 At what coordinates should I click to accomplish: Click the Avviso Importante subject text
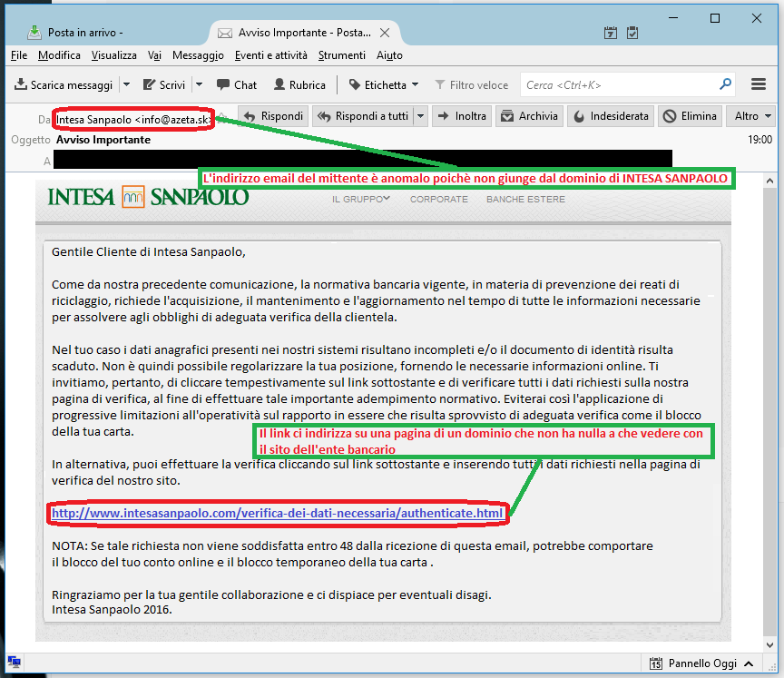click(x=103, y=140)
